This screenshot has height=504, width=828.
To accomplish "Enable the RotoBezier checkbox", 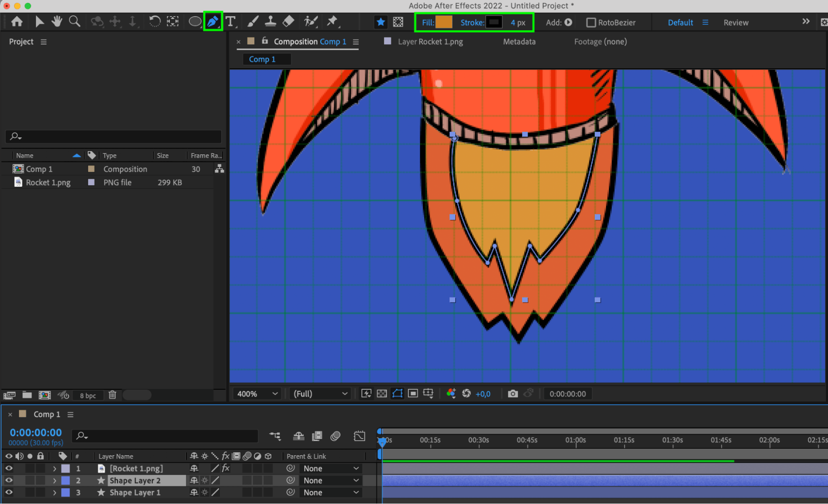I will coord(591,23).
